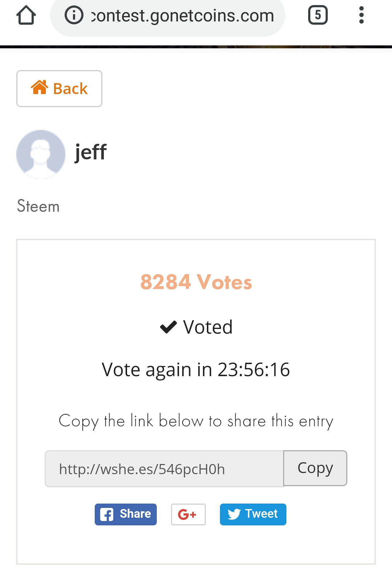Open the browser three-dot menu

[361, 15]
